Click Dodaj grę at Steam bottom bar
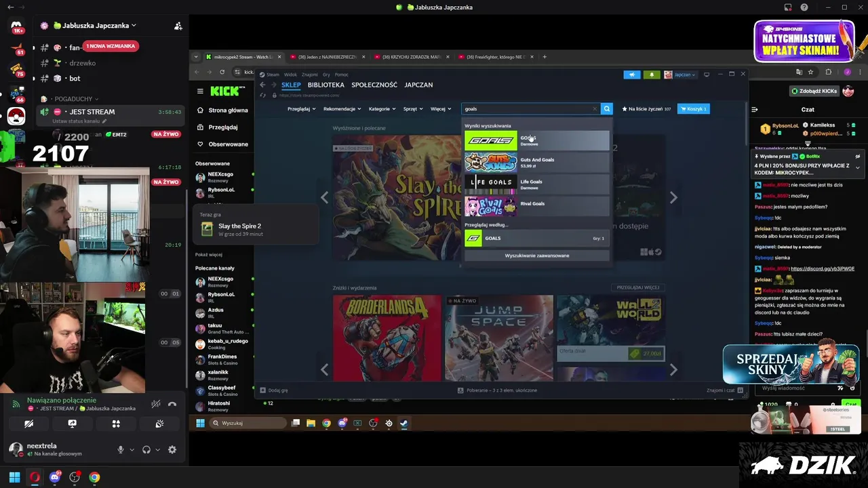Viewport: 868px width, 488px height. pos(274,390)
